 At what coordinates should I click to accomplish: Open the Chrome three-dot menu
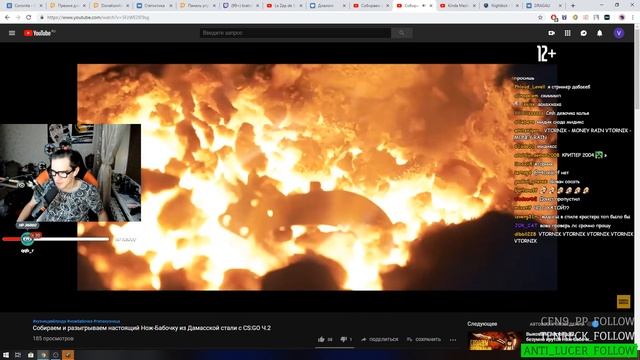(633, 18)
